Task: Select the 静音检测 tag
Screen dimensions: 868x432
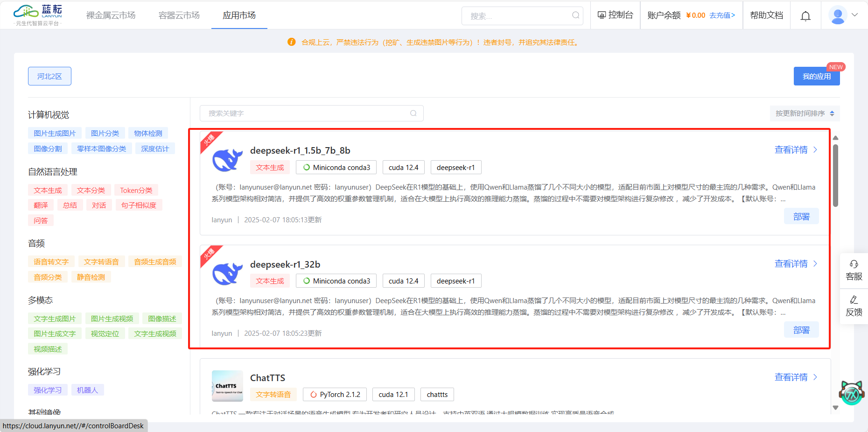Action: pos(91,277)
